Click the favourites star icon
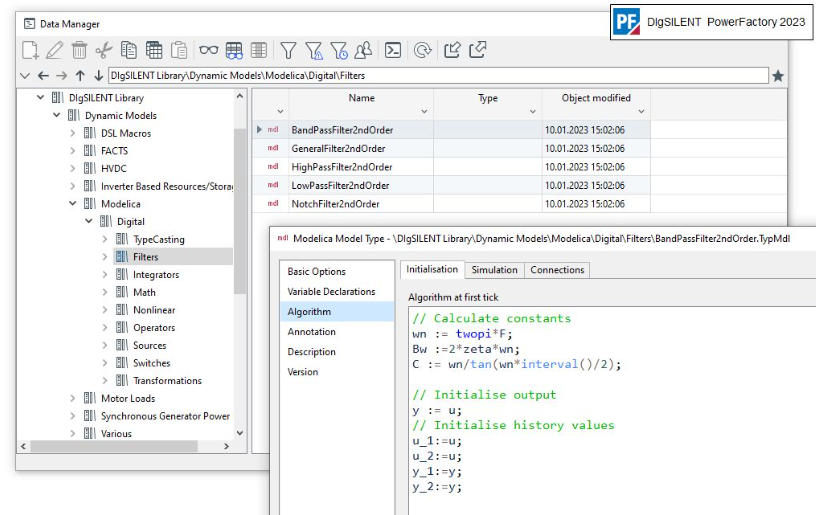Screen dimensions: 816x515 [778, 76]
